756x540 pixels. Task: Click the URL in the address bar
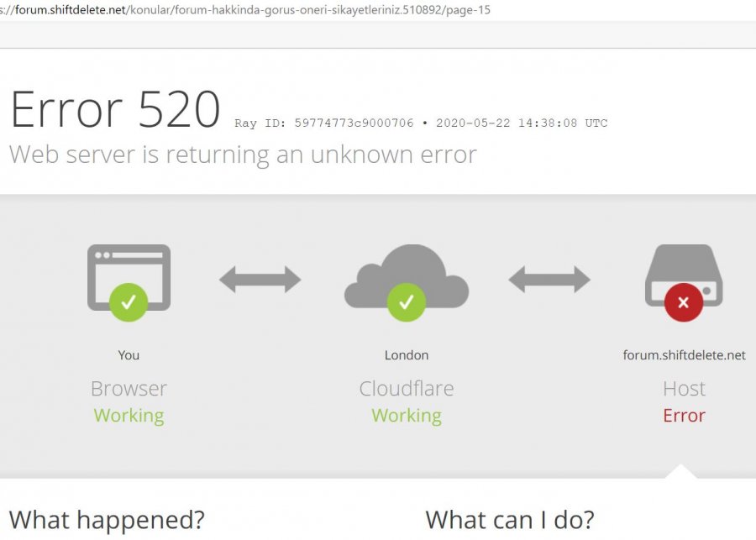245,9
